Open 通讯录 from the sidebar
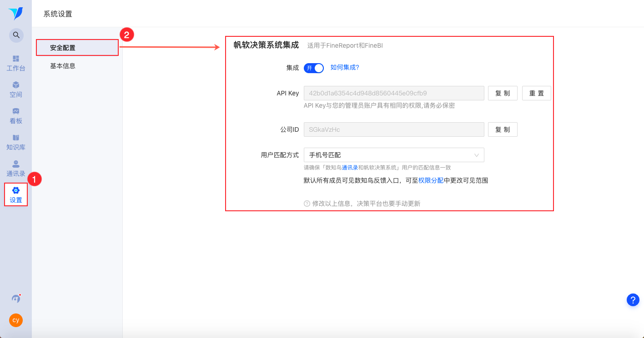This screenshot has height=338, width=644. tap(16, 169)
